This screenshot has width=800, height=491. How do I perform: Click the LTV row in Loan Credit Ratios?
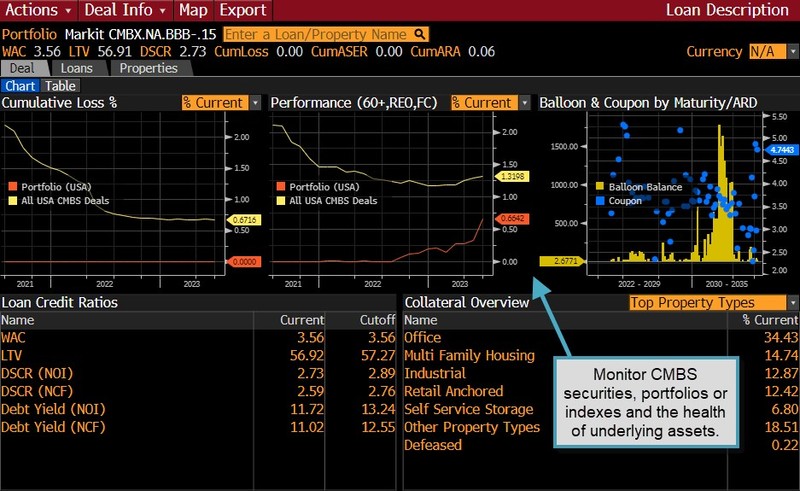pos(198,356)
